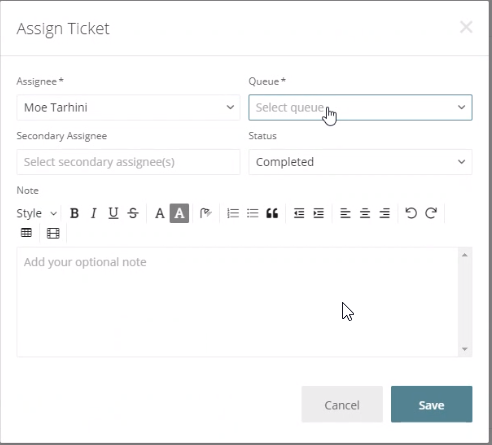Insert a table into the note
This screenshot has width=492, height=445.
click(x=26, y=233)
